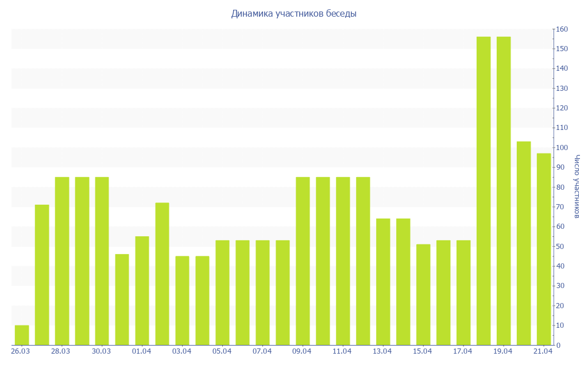Select the bar above the 09.04 label

pos(303,260)
